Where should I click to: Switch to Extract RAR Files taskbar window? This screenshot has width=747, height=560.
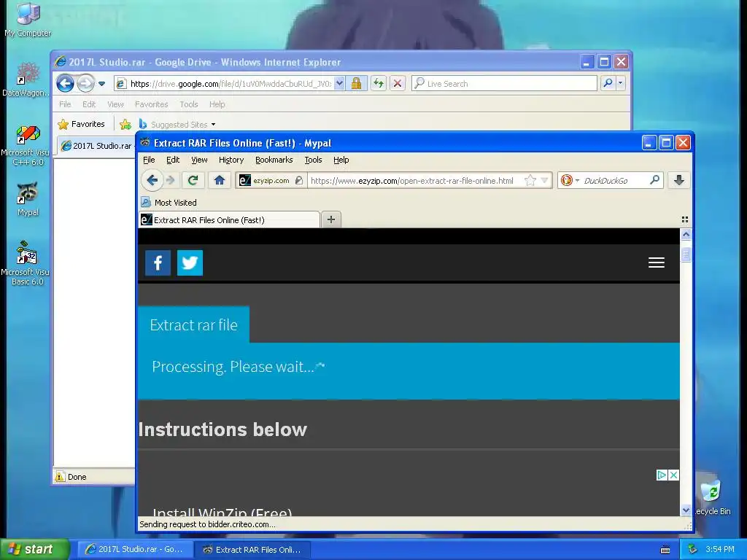click(253, 550)
